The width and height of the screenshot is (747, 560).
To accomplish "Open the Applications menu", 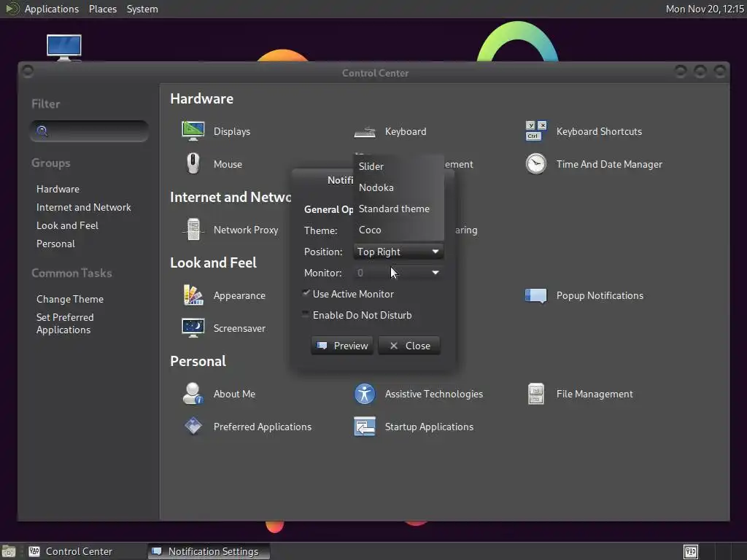I will pos(52,9).
